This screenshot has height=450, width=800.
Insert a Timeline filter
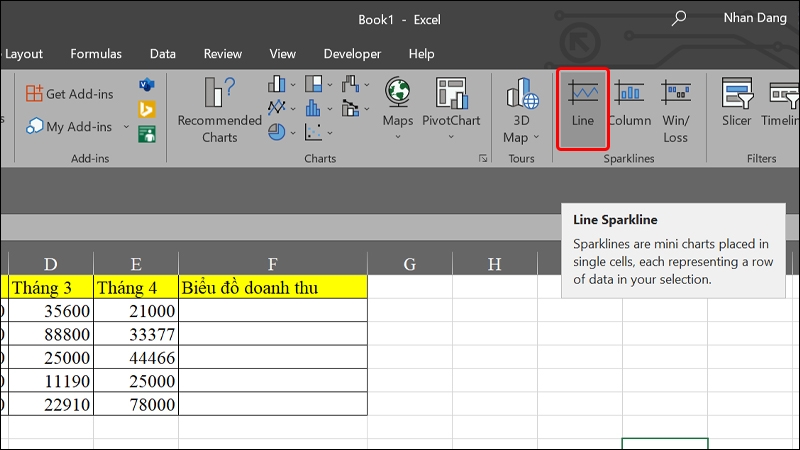click(780, 102)
